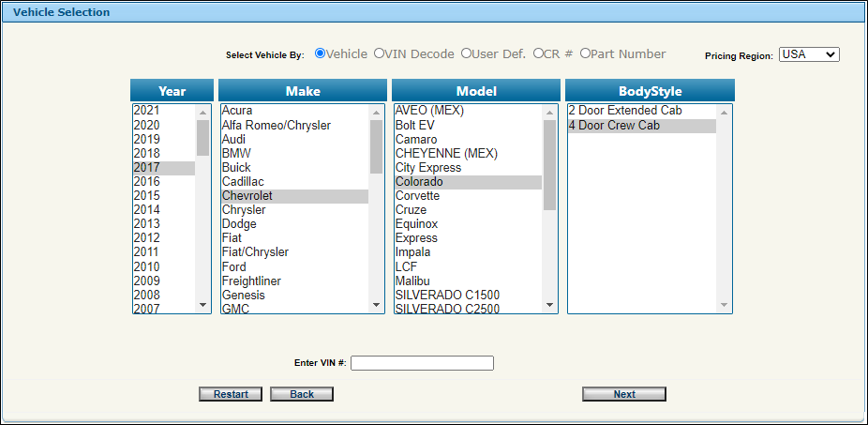The image size is (868, 425).
Task: Select Camaro model
Action: [468, 139]
